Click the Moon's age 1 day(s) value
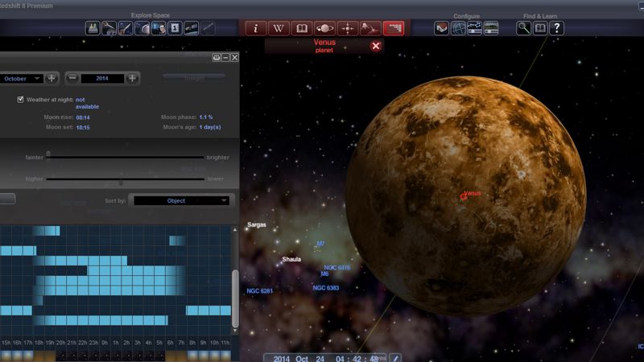The image size is (644, 362). coord(210,127)
